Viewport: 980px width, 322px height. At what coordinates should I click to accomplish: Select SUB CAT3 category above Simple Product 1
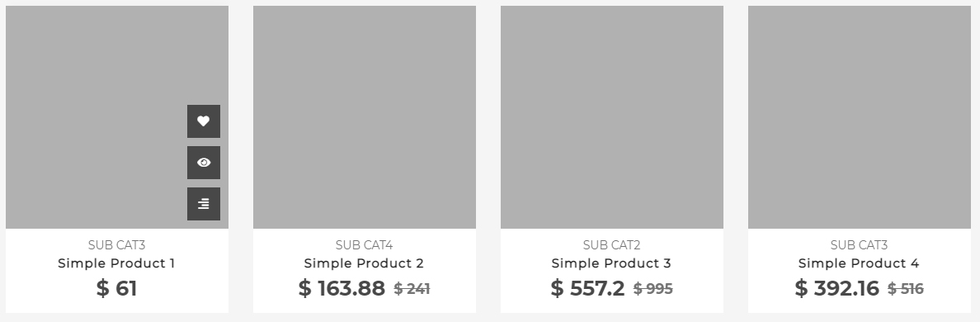pos(116,245)
